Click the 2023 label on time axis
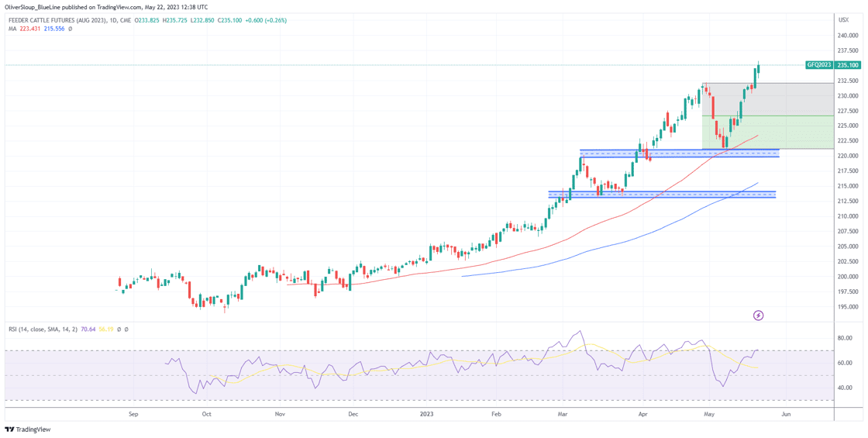 click(427, 414)
